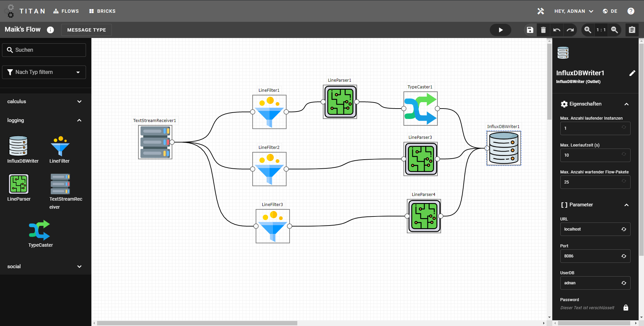Screen dimensions: 644x326
Task: Select the LineFilter1 node
Action: tap(269, 112)
